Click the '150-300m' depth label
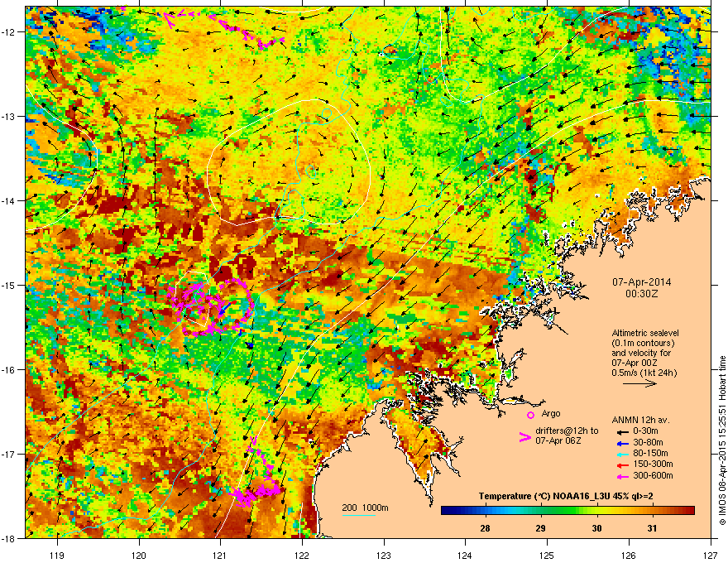Viewport: 728px width, 563px height. click(653, 464)
